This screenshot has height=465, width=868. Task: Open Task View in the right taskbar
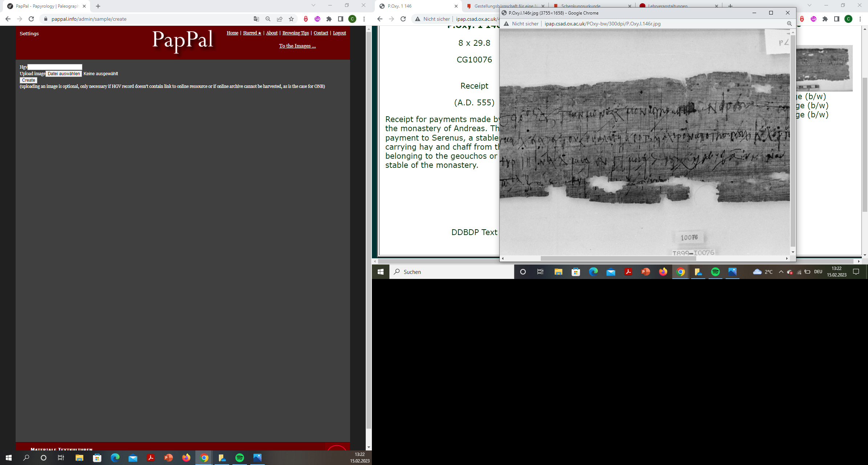tap(540, 272)
